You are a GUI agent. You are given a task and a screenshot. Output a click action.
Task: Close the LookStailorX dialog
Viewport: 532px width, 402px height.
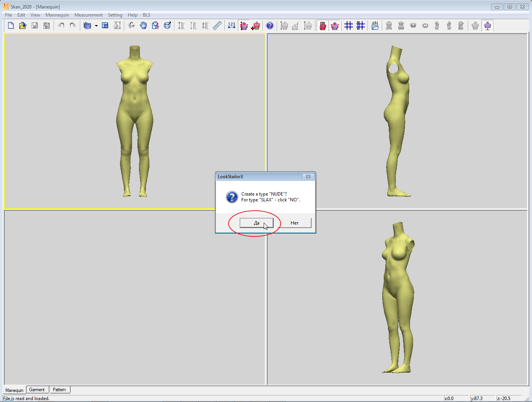point(308,177)
